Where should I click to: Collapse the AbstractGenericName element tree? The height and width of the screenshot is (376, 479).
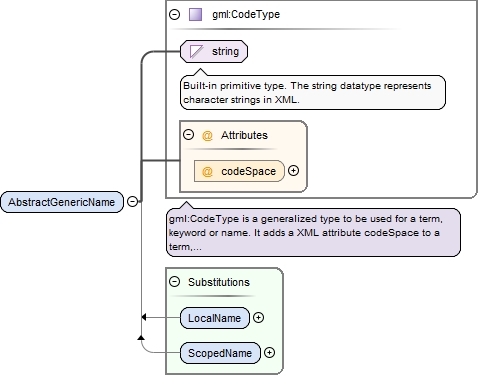[x=133, y=202]
